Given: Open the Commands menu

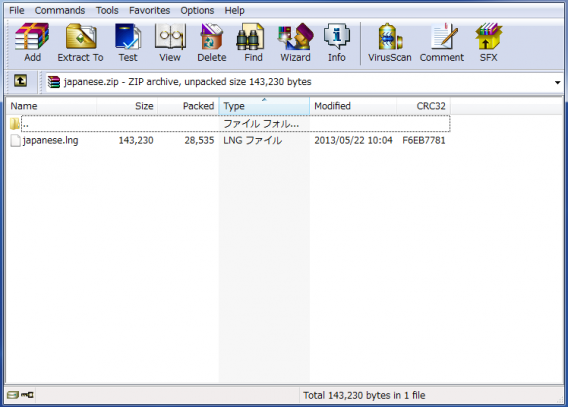Looking at the screenshot, I should (60, 11).
